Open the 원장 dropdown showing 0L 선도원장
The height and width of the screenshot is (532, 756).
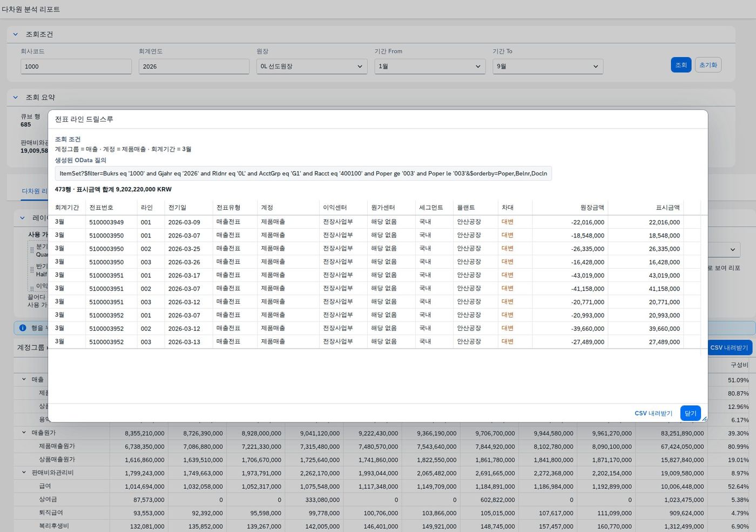(x=312, y=66)
